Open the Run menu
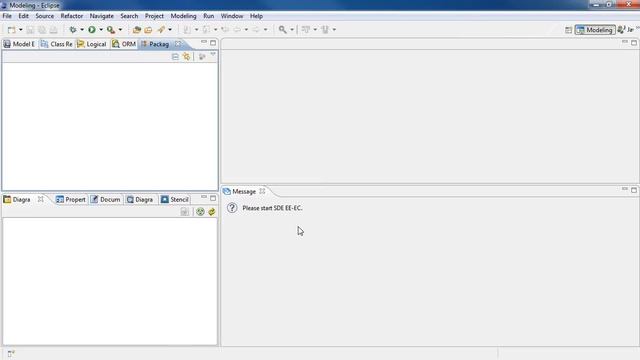The width and height of the screenshot is (640, 360). tap(209, 16)
